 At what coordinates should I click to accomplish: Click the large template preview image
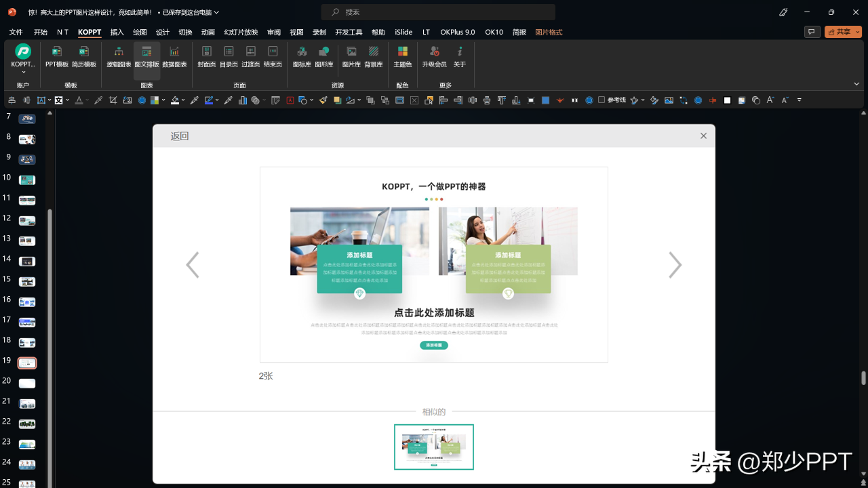(434, 264)
